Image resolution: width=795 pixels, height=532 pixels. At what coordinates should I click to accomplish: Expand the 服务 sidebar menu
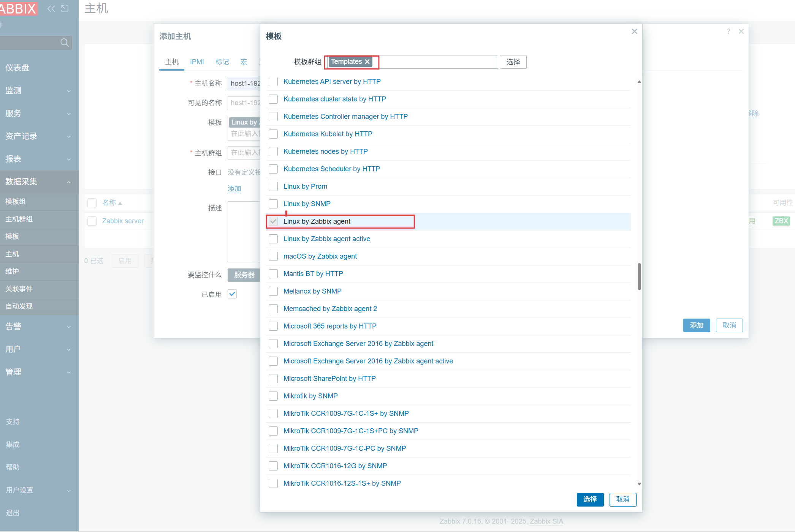point(39,113)
